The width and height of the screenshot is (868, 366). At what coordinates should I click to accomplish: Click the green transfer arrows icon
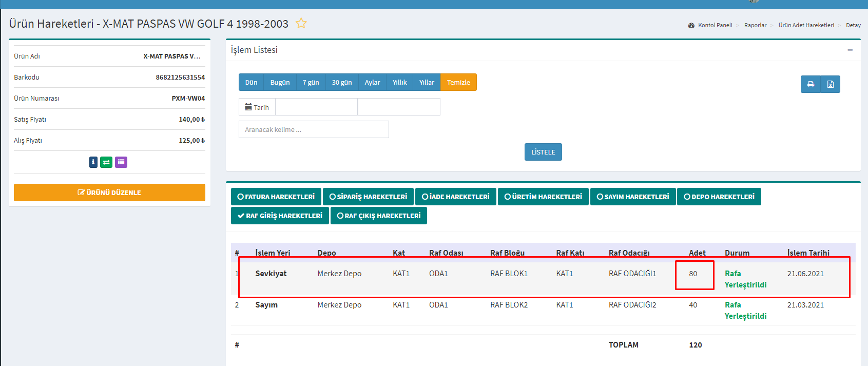(106, 162)
